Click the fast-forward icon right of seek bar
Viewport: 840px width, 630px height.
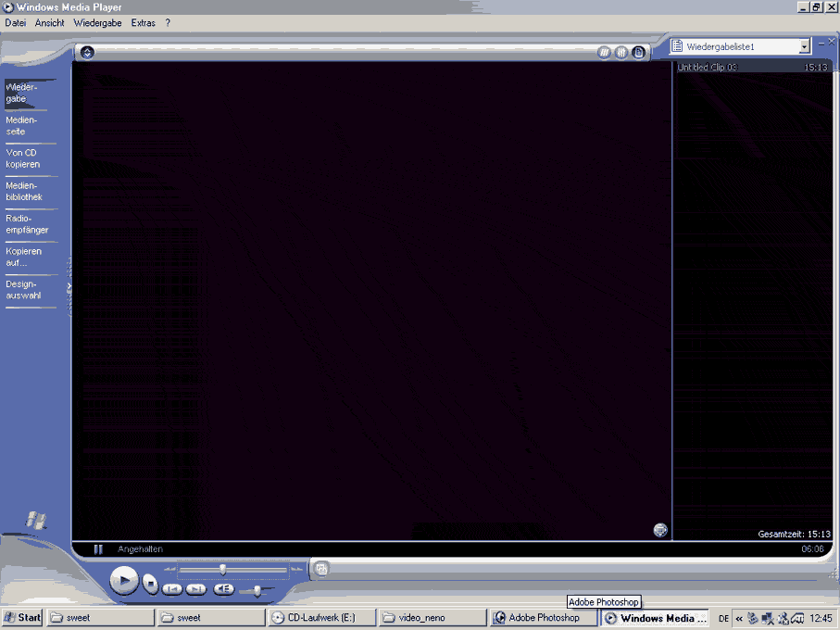click(296, 569)
